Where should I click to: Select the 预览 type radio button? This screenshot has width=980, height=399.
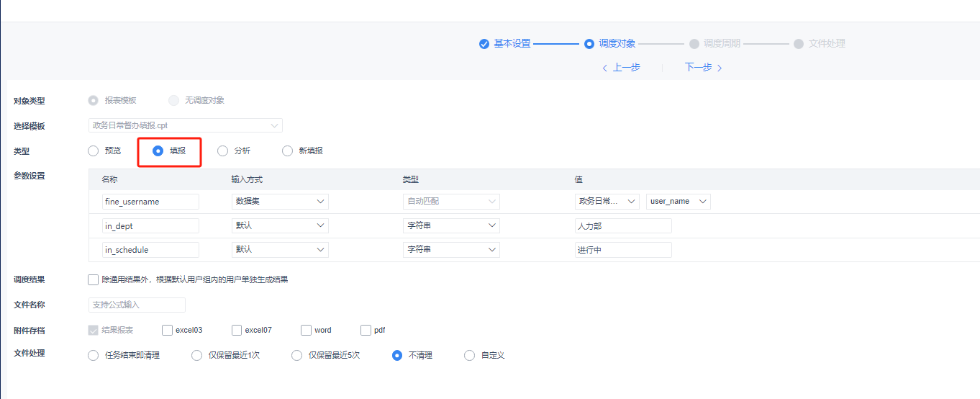[x=93, y=151]
